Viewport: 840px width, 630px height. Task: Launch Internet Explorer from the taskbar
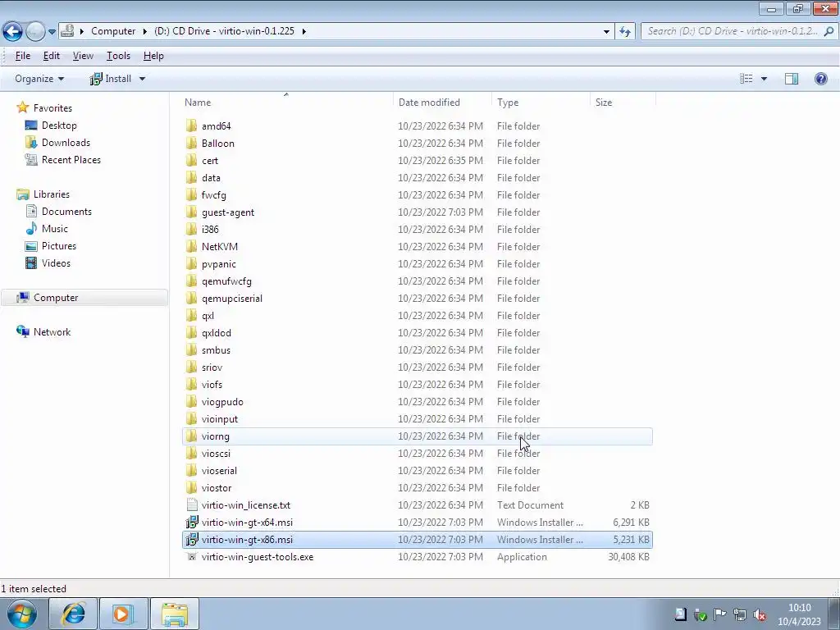pyautogui.click(x=73, y=614)
